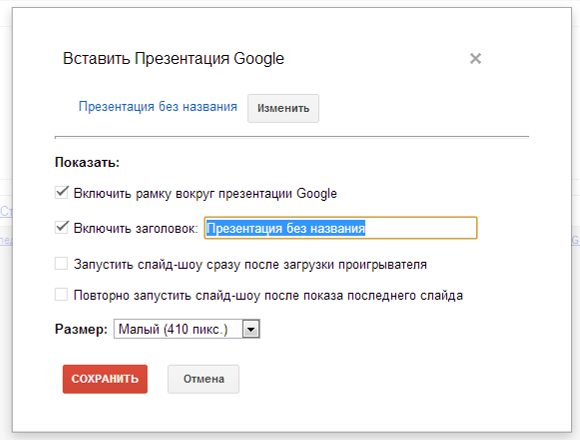This screenshot has width=580, height=440.
Task: Click the partially hidden 'G' link at right edge
Action: click(576, 240)
